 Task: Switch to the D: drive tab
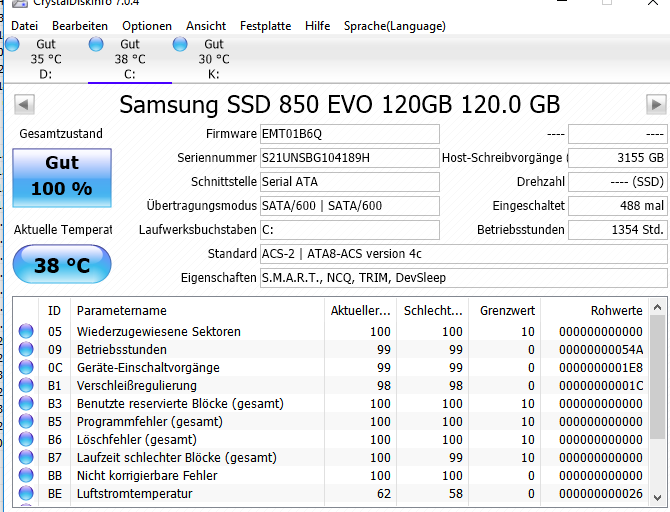pyautogui.click(x=46, y=59)
